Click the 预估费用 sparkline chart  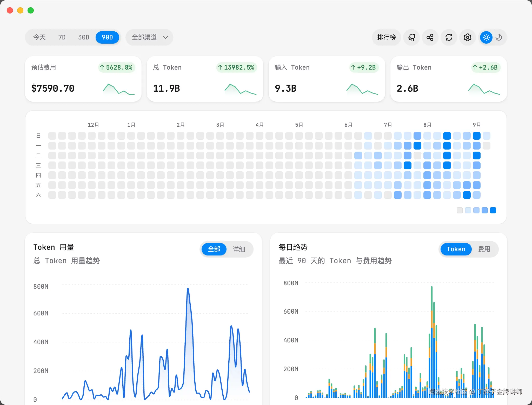tap(119, 89)
